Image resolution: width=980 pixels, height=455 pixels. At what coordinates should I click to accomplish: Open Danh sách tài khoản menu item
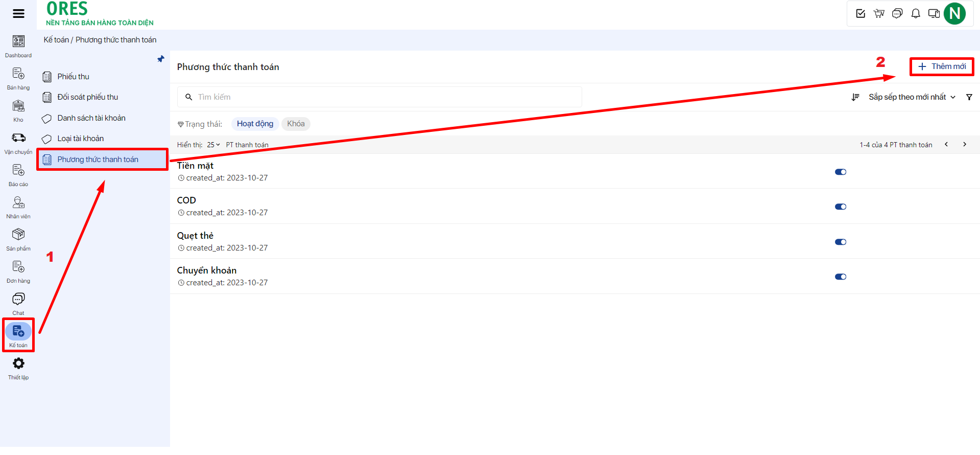91,118
